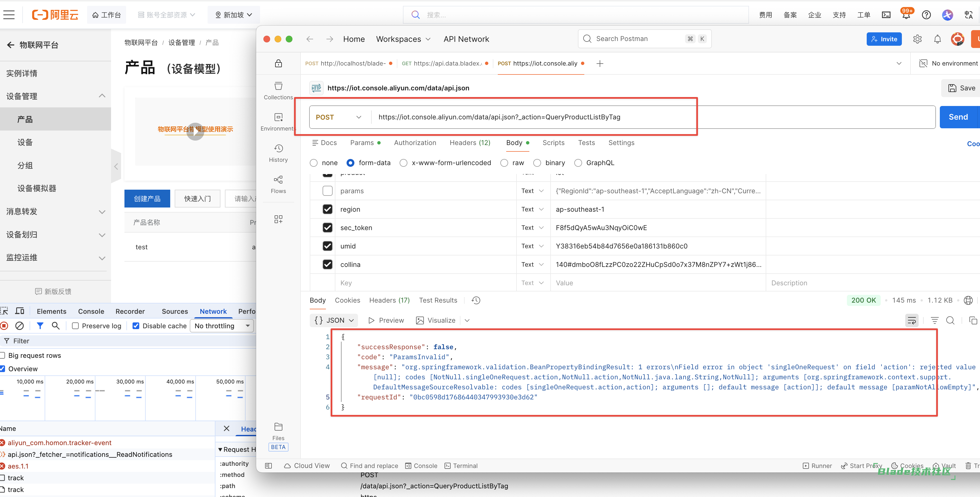
Task: Open the POST method dropdown
Action: pyautogui.click(x=338, y=117)
